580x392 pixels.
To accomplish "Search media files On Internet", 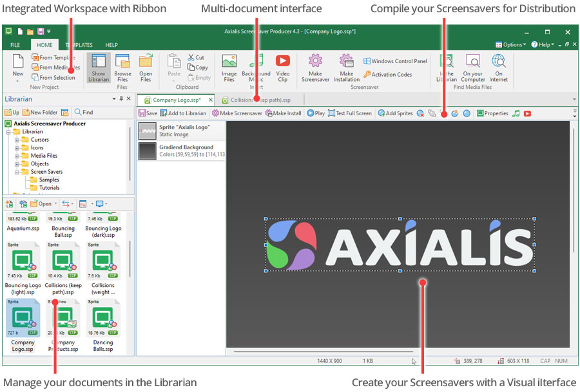I will 499,64.
